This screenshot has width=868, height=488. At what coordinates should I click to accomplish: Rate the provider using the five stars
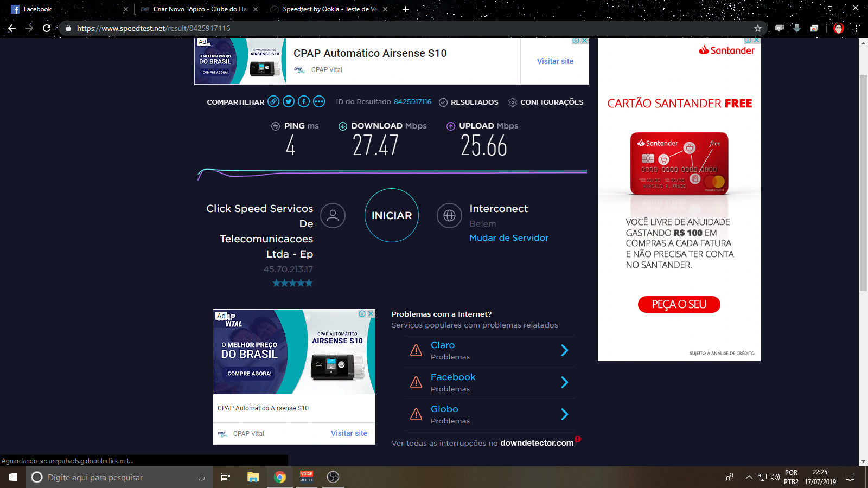pyautogui.click(x=292, y=283)
